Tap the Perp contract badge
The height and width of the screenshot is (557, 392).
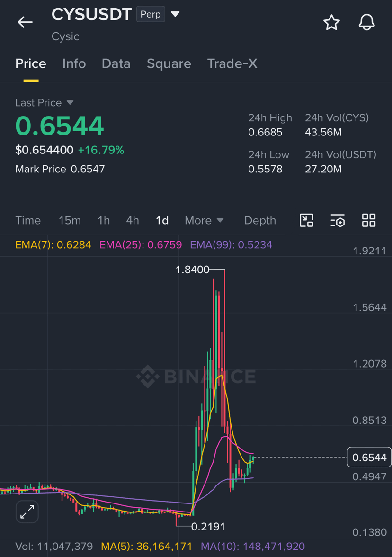[151, 14]
